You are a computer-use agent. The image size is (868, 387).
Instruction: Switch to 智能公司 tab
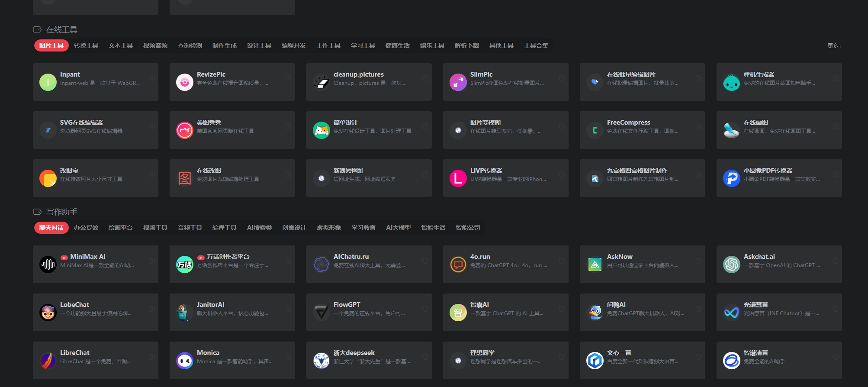tap(468, 228)
